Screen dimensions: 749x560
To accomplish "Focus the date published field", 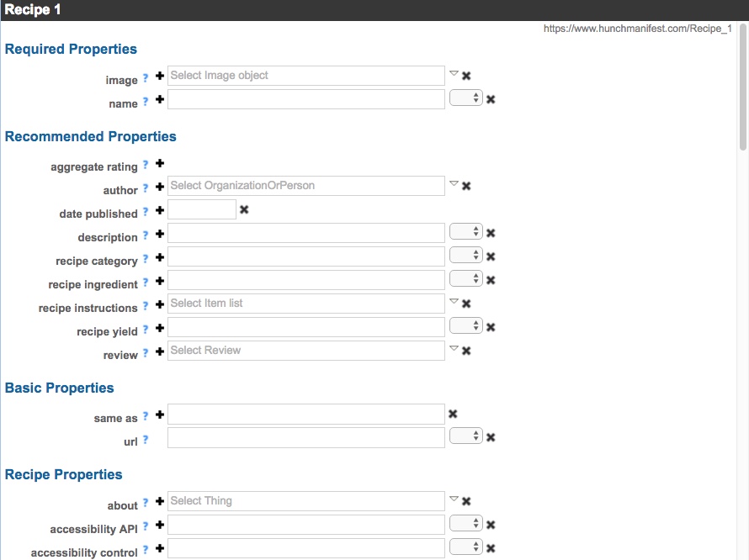I will point(202,209).
